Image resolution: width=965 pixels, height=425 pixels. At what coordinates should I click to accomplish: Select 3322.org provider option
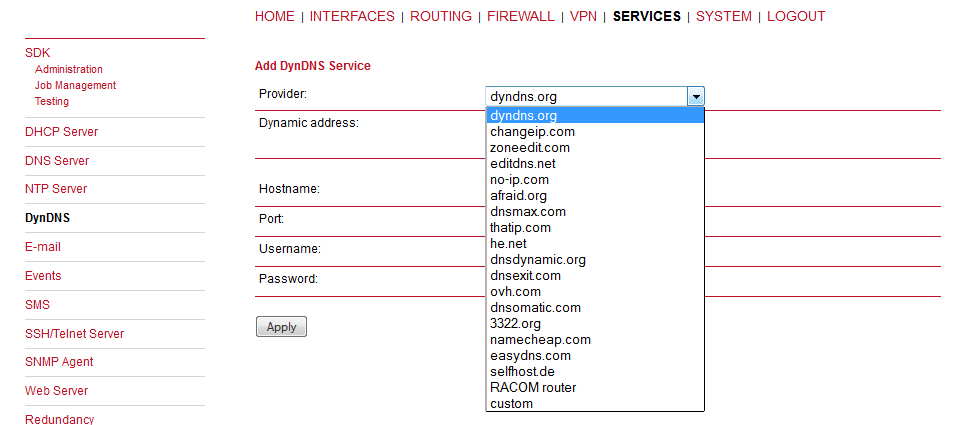pos(595,324)
